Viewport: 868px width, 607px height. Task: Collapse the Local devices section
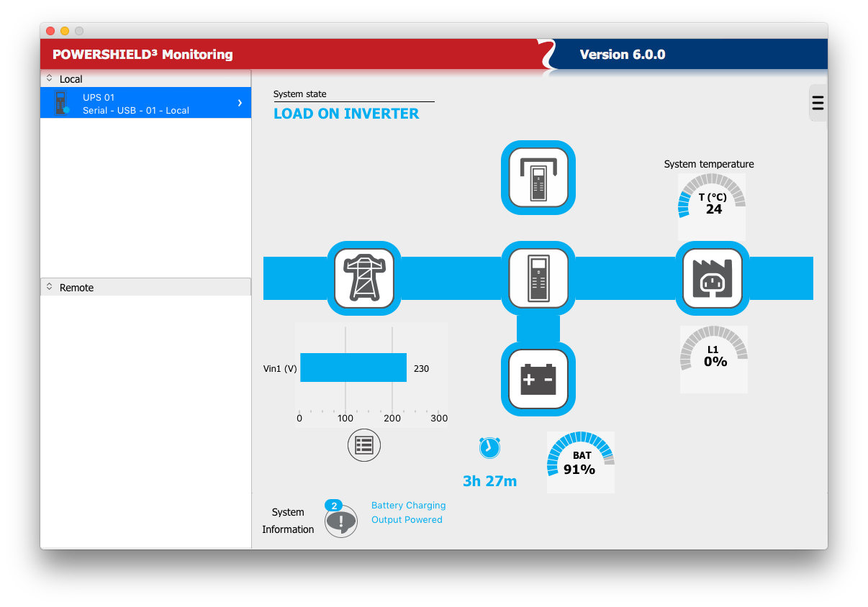pos(50,78)
